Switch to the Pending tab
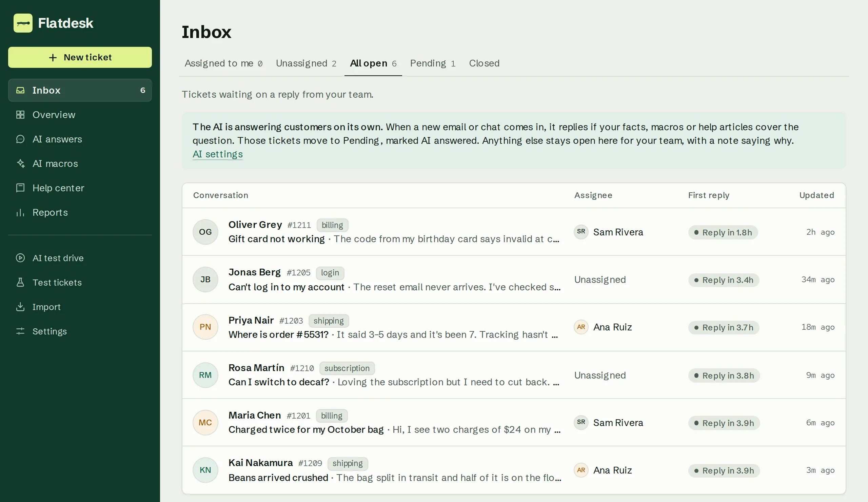Image resolution: width=868 pixels, height=502 pixels. 433,63
